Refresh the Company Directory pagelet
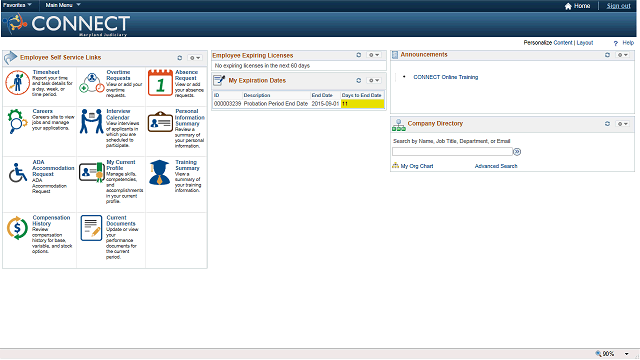 pos(607,124)
